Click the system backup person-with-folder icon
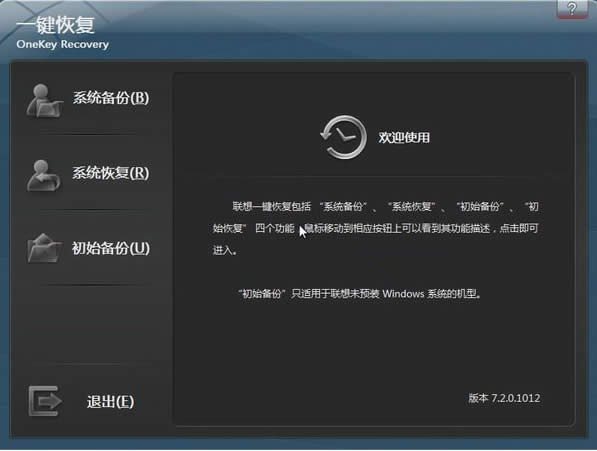Viewport: 597px width, 451px height. click(x=44, y=101)
